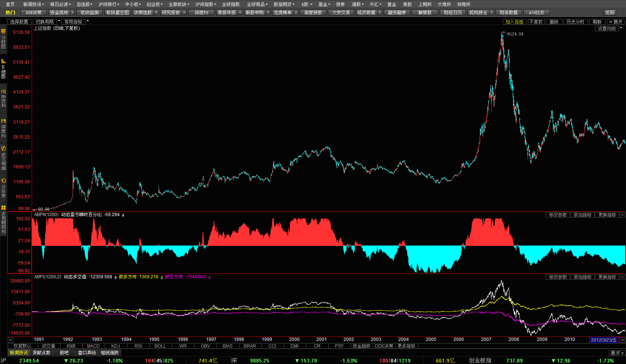This screenshot has width=626, height=364.
Task: Click the arrow after 做空方向 -7549.002
Action: (x=209, y=277)
